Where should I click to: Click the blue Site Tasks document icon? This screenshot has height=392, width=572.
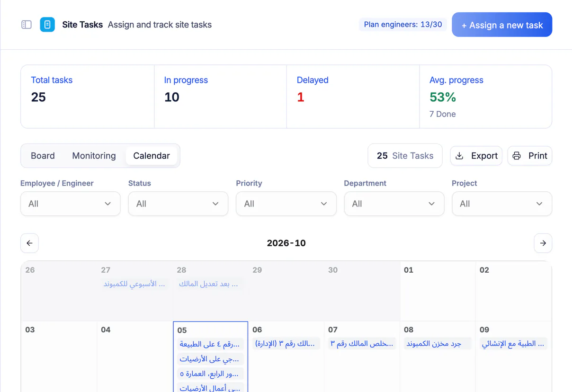pos(47,25)
